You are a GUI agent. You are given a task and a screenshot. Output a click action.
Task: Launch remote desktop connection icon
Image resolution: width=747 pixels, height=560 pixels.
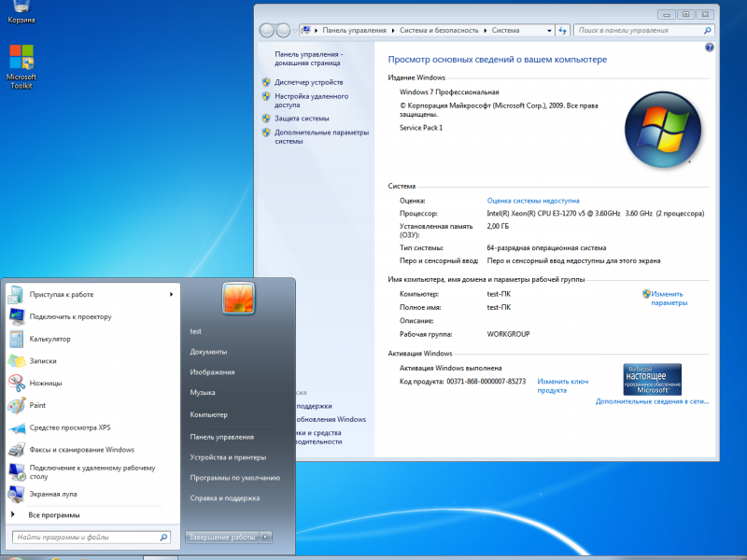[x=17, y=472]
